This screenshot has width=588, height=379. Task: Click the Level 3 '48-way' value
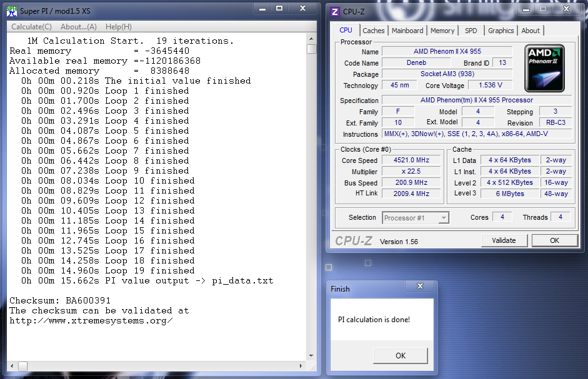556,194
